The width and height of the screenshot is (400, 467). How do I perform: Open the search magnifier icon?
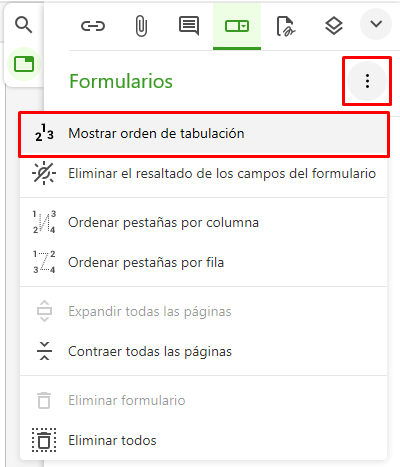point(24,25)
